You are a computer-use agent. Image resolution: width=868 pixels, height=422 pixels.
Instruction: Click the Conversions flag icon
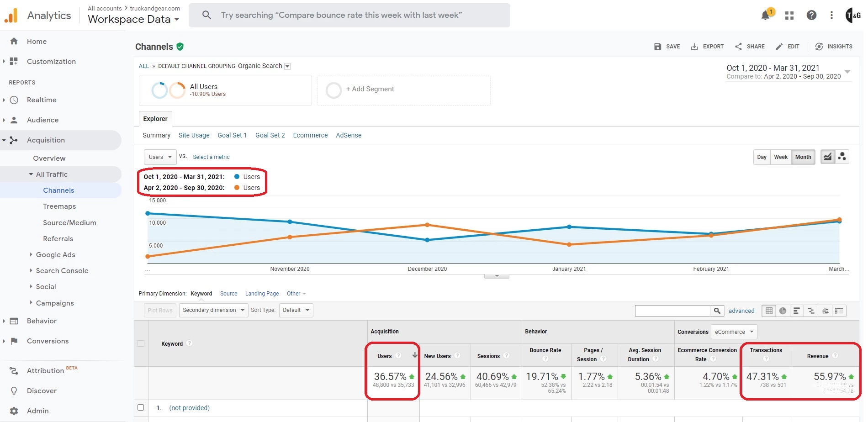tap(14, 341)
